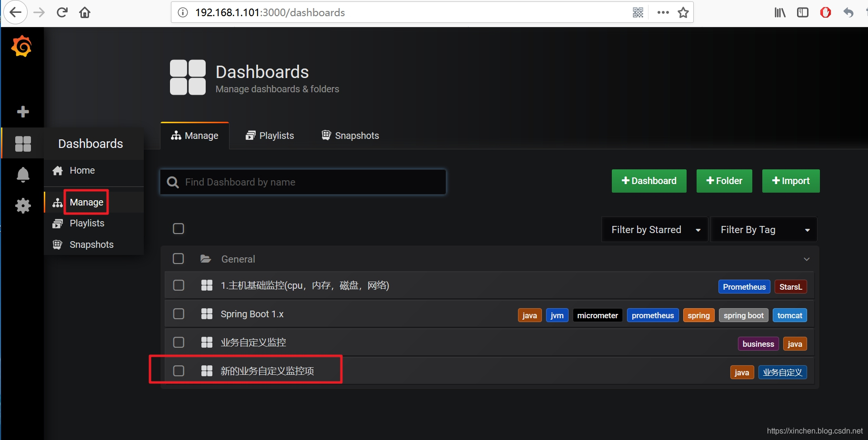Click the undo arrow toolbar icon
Image resolution: width=868 pixels, height=440 pixels.
click(848, 12)
